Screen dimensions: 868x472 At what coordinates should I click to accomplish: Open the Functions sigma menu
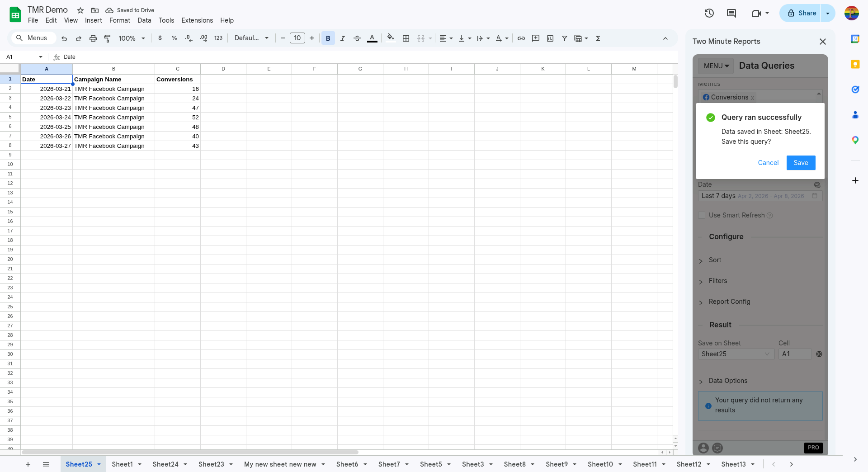[x=598, y=38]
